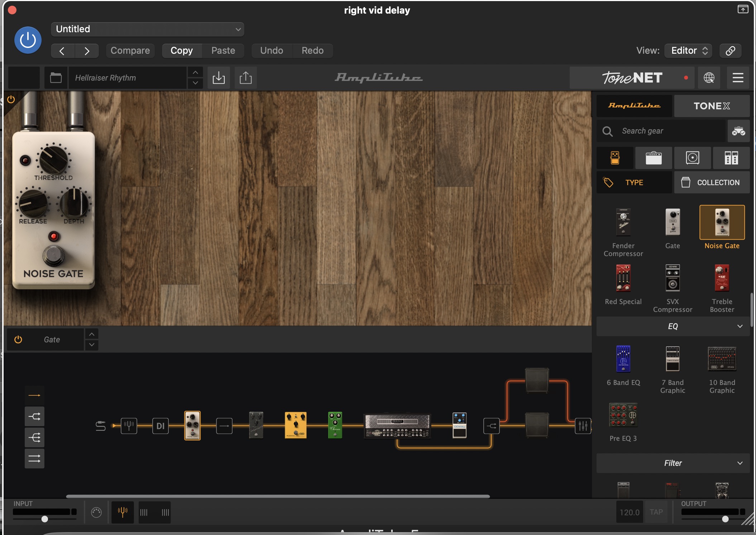756x535 pixels.
Task: Switch to the TONEX tab
Action: pyautogui.click(x=712, y=106)
